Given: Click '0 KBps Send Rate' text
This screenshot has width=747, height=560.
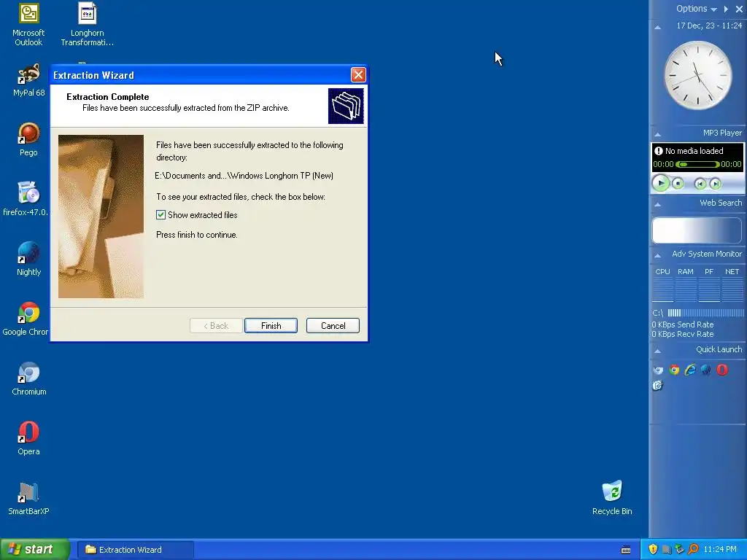Looking at the screenshot, I should (x=683, y=324).
